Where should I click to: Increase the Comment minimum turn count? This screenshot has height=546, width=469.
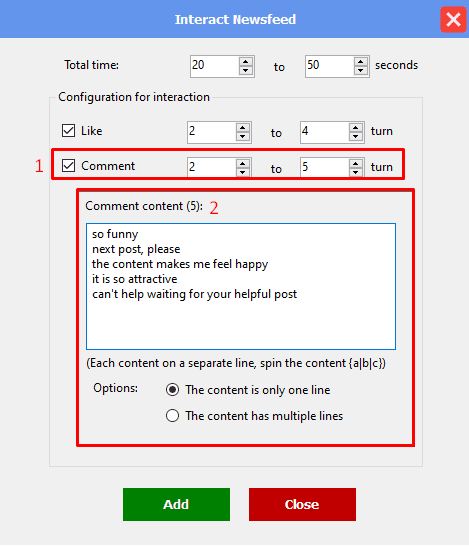coord(243,163)
